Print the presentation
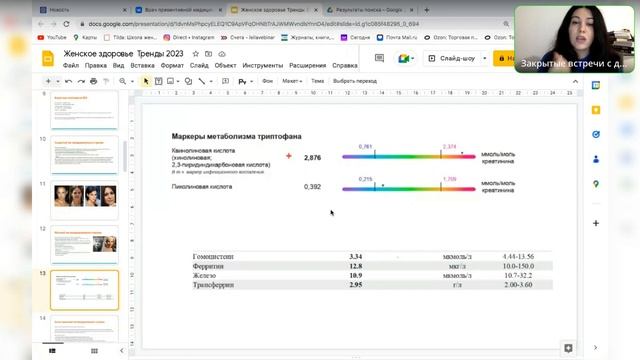 tap(93, 81)
